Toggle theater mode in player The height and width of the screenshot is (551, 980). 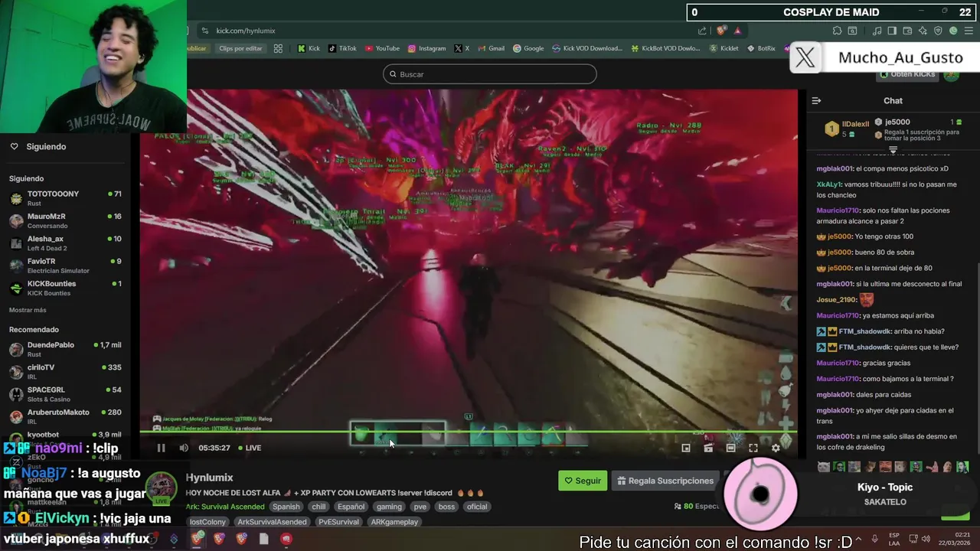pyautogui.click(x=730, y=448)
